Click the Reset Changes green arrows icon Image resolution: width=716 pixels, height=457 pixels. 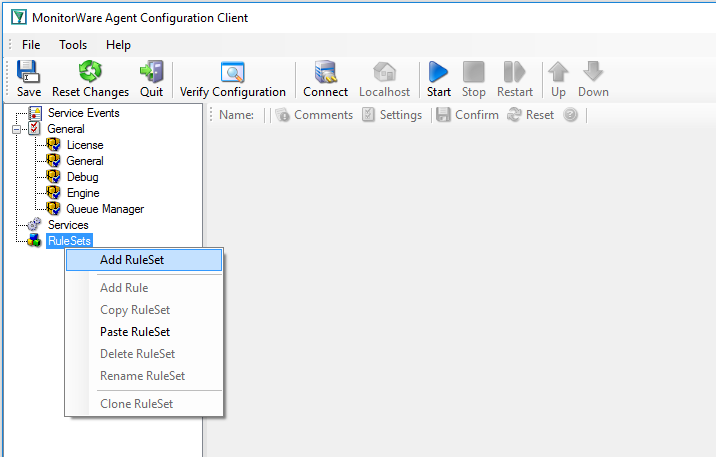[90, 72]
